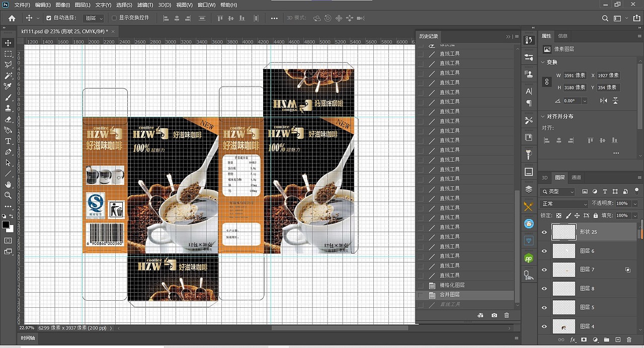Viewport: 644px width, 348px height.
Task: Click the link width and height icon
Action: (x=547, y=81)
